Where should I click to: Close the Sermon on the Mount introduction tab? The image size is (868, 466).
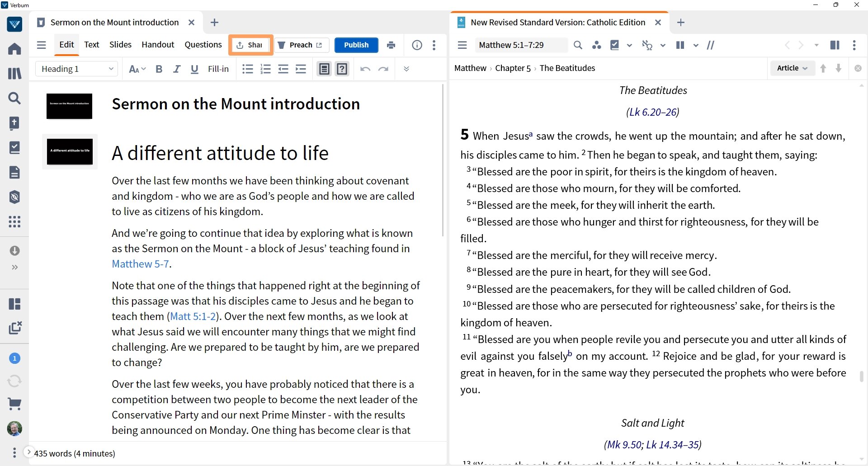tap(191, 22)
